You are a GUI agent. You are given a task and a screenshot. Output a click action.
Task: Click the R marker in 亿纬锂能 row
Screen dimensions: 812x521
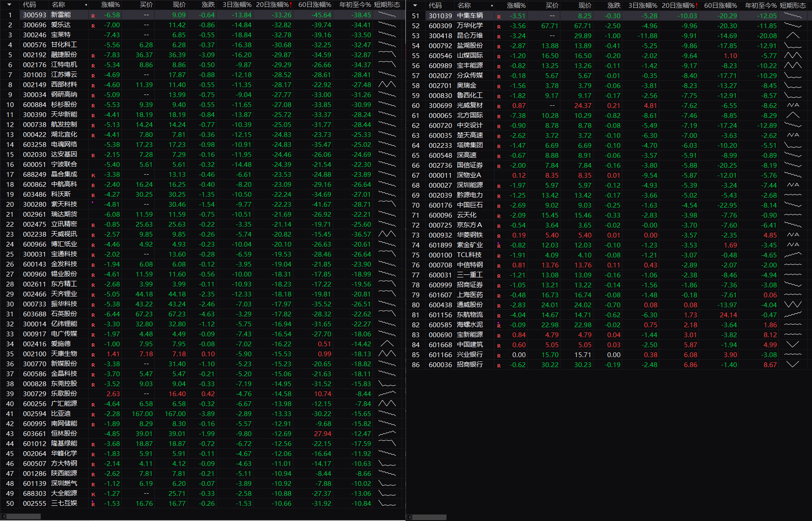pos(93,325)
